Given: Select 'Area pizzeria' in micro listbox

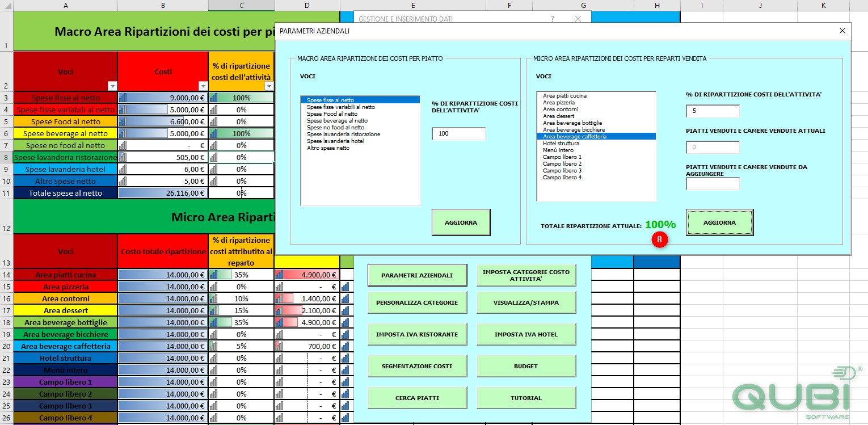Looking at the screenshot, I should (x=596, y=102).
